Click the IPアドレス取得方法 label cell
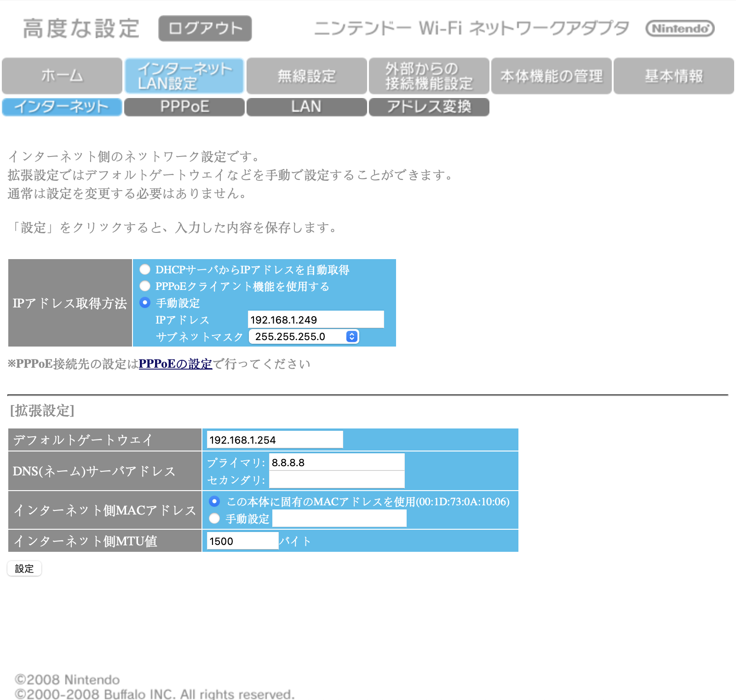The width and height of the screenshot is (736, 700). coord(70,303)
